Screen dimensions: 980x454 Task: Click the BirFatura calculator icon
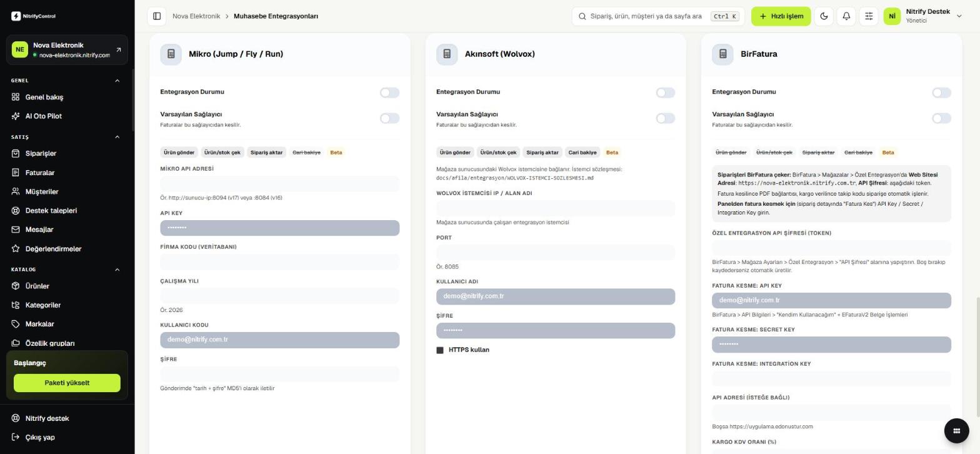[722, 54]
